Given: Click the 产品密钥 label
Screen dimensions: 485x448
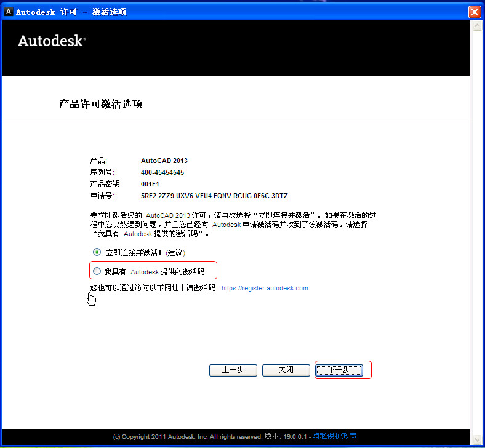Looking at the screenshot, I should [106, 184].
